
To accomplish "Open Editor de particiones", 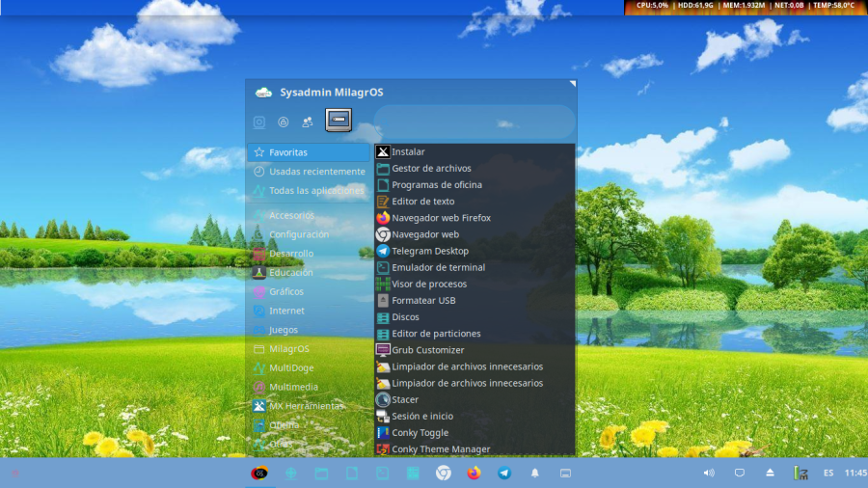I will [436, 334].
